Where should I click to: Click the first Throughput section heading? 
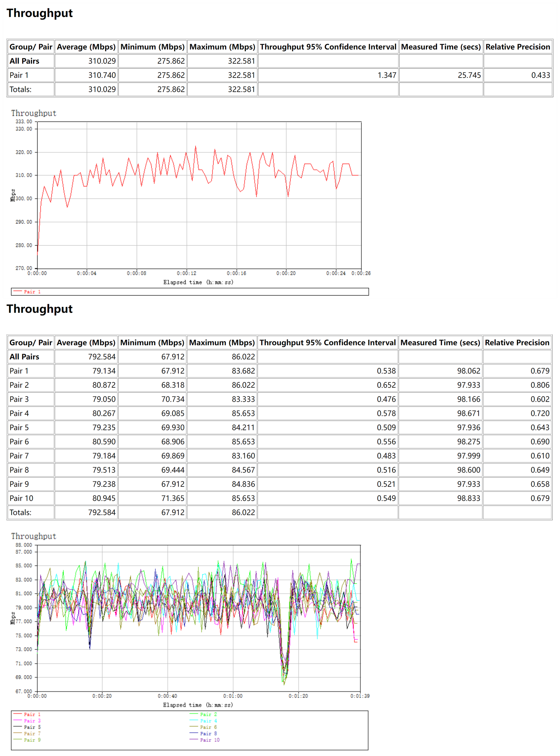(x=40, y=13)
